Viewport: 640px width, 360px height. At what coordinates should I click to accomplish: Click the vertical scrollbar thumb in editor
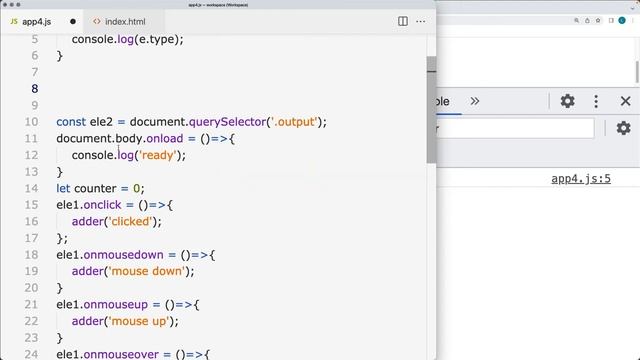[x=431, y=110]
